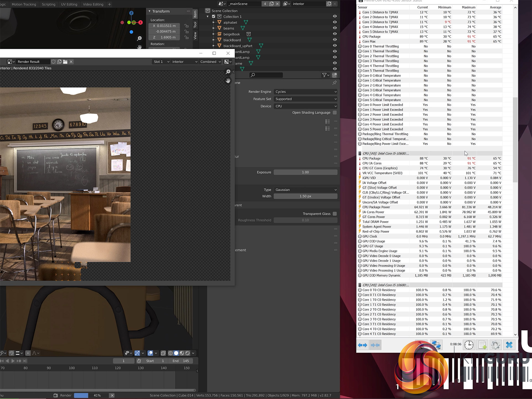Click the zoom magnifier icon in render view
The width and height of the screenshot is (532, 399).
(x=228, y=72)
